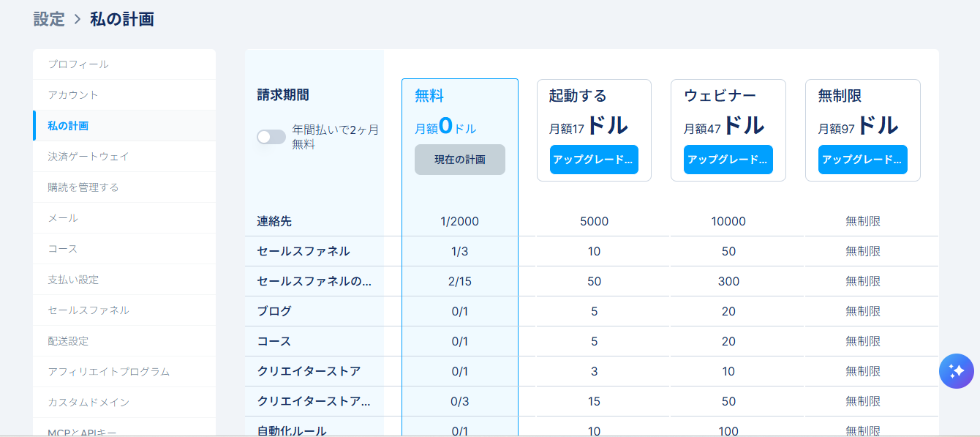Click 現在の計画 button in free plan
Viewport: 980px width, 437px height.
click(x=460, y=160)
